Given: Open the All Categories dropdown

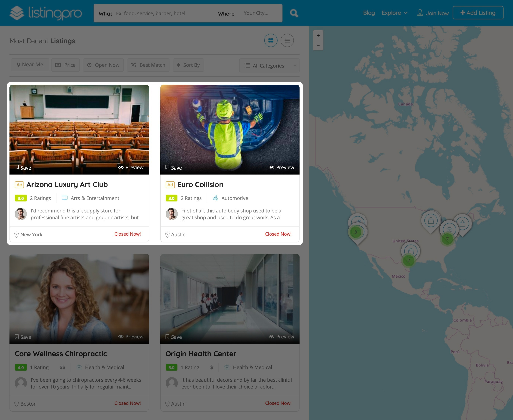Looking at the screenshot, I should (x=269, y=66).
